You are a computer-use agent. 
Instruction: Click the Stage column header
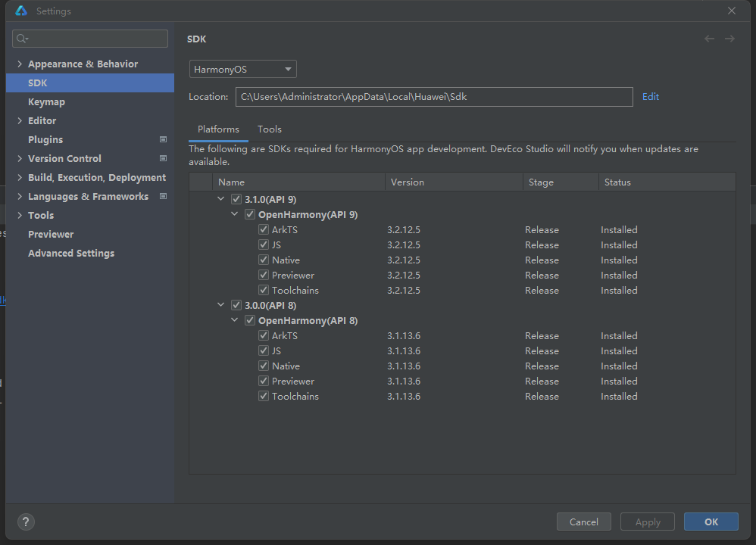point(561,182)
